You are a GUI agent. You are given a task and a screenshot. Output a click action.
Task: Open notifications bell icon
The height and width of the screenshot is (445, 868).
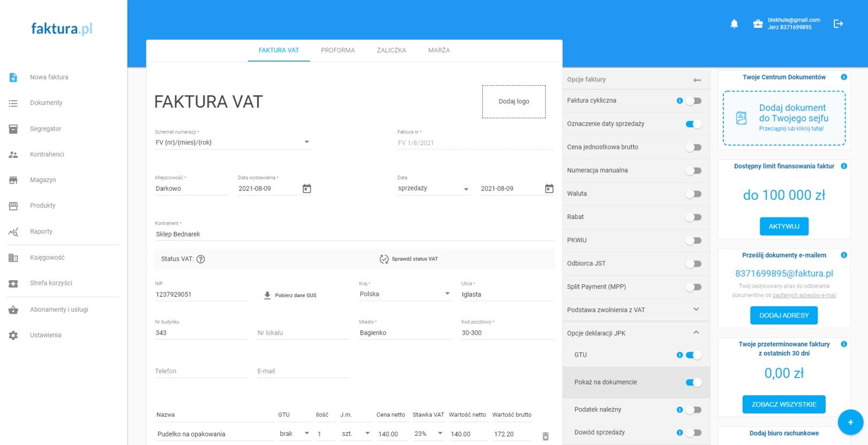[734, 24]
